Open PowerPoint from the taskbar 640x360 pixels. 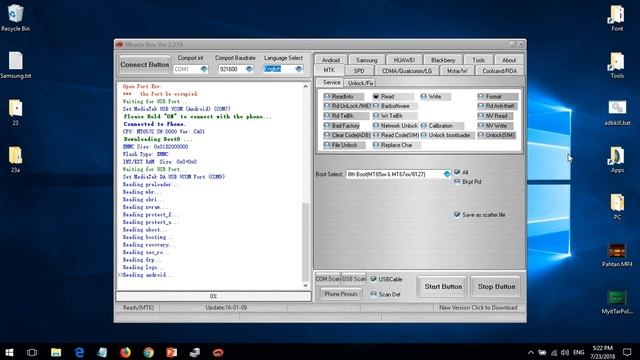[171, 352]
